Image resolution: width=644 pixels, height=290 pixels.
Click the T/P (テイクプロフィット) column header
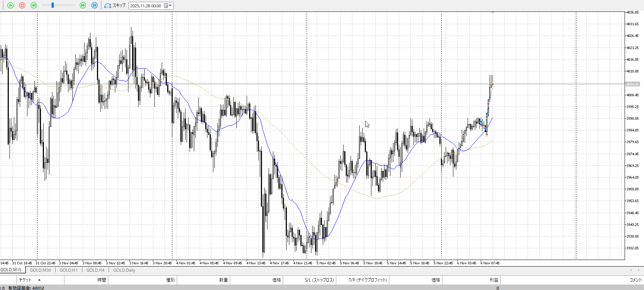367,280
